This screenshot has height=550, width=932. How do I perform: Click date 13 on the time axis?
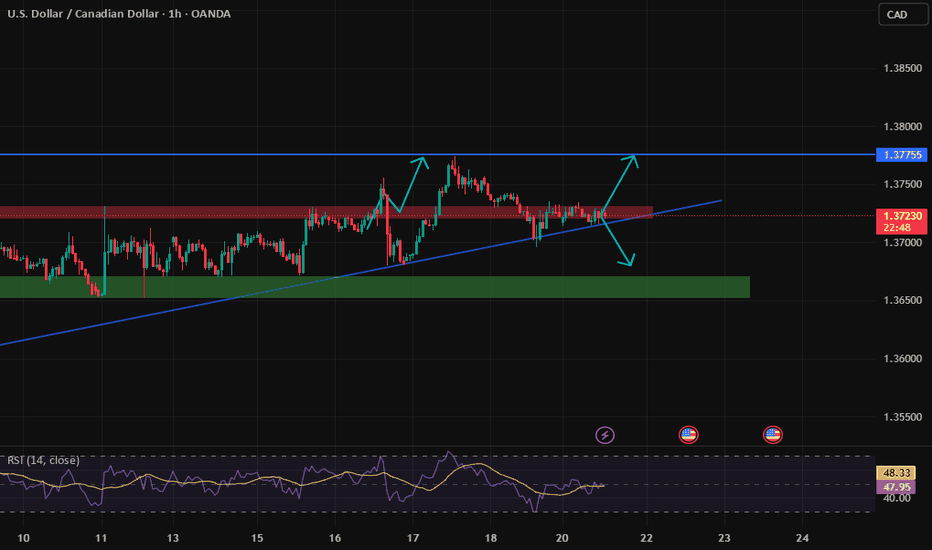coord(173,538)
